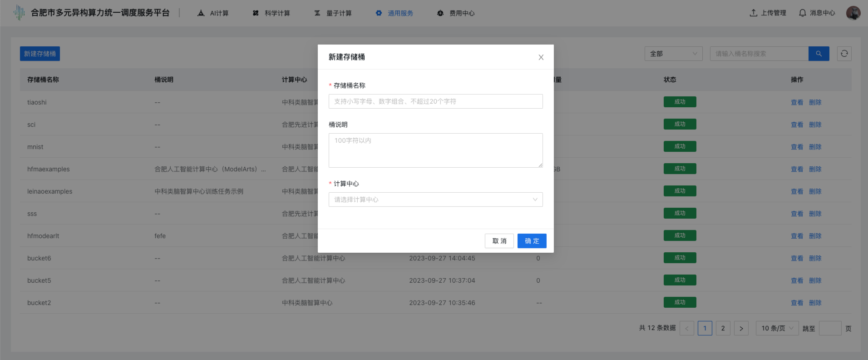The image size is (868, 360).
Task: Open the AI计算 menu
Action: tap(213, 13)
